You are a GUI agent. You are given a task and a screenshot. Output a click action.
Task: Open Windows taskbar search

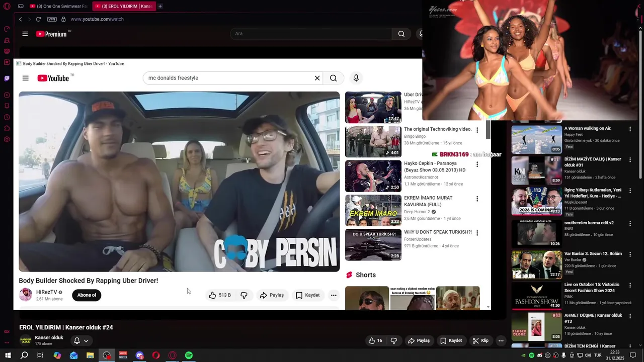[x=24, y=355]
